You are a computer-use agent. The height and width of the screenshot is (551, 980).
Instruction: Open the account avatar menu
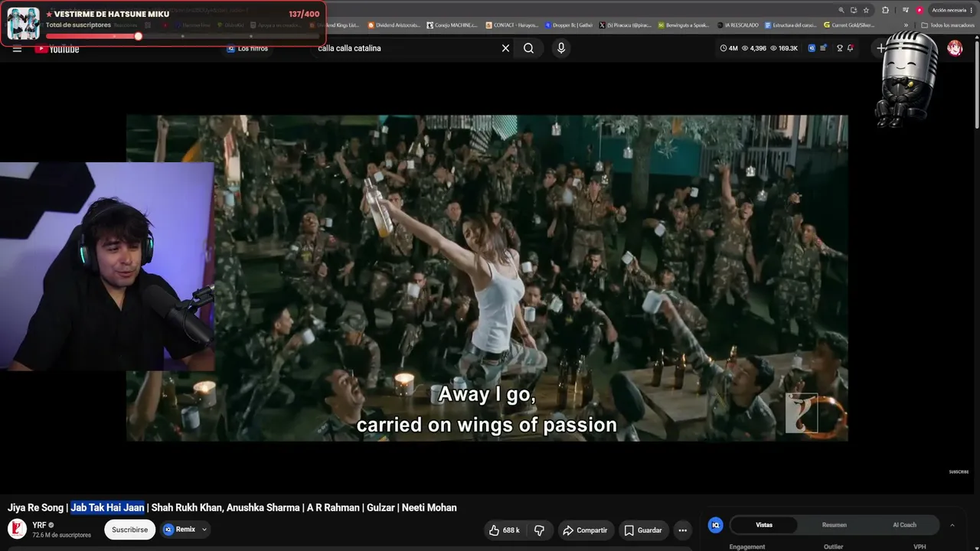coord(955,48)
